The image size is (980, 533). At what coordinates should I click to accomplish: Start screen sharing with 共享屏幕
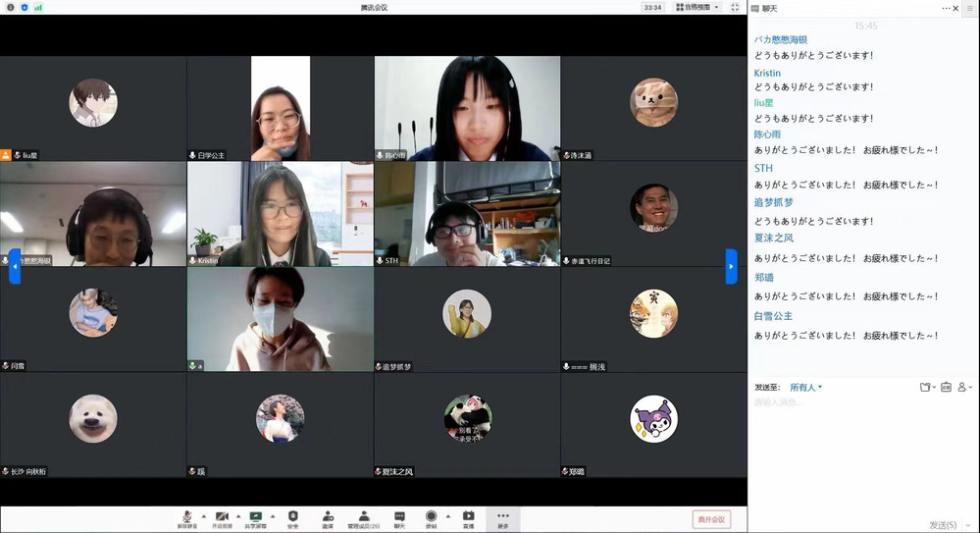coord(256,517)
